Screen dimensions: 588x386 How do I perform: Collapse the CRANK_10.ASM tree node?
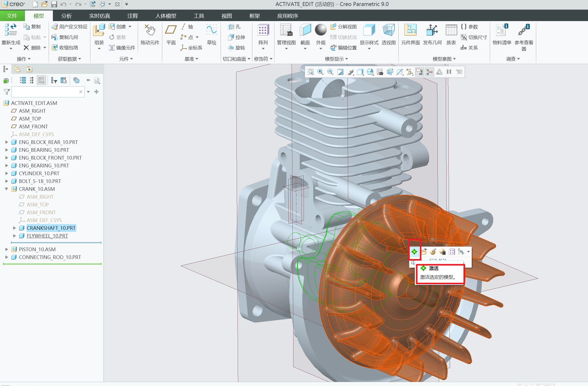[x=7, y=189]
